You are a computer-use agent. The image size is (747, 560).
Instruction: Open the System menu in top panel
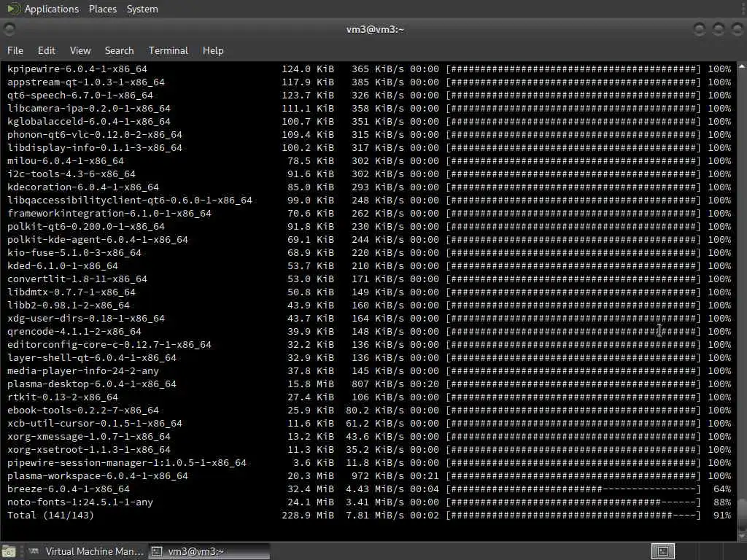pos(142,9)
